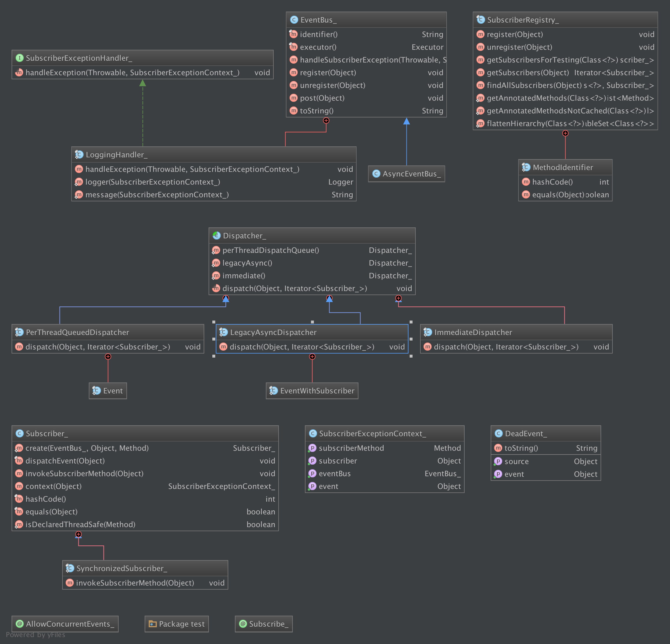Click the Subscribe_ annotation icon
This screenshot has width=670, height=644.
coord(243,624)
